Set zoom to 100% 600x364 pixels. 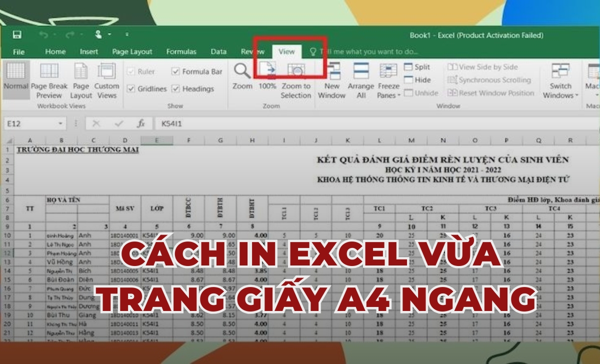[267, 76]
